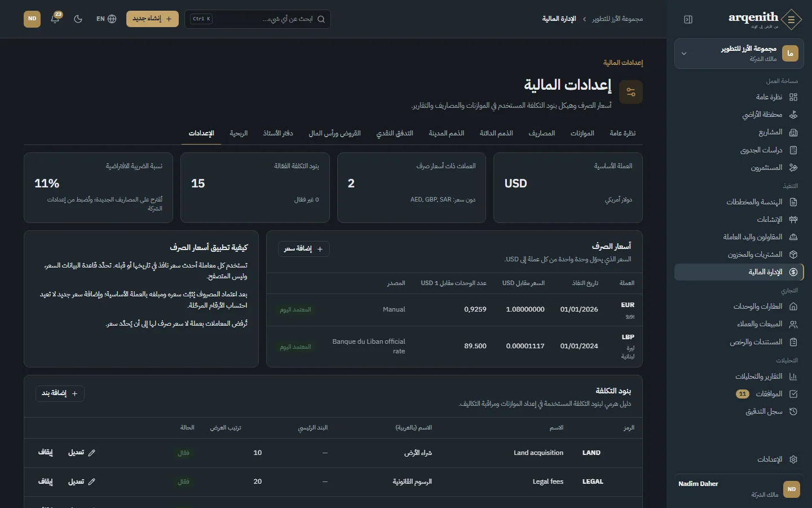Click the مجموعة الأرز للتطوير breadcrumb link
The image size is (812, 508).
tap(617, 19)
